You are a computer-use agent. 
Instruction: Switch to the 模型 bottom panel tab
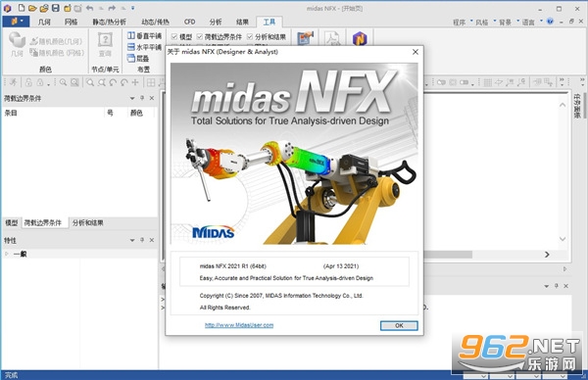click(x=12, y=223)
